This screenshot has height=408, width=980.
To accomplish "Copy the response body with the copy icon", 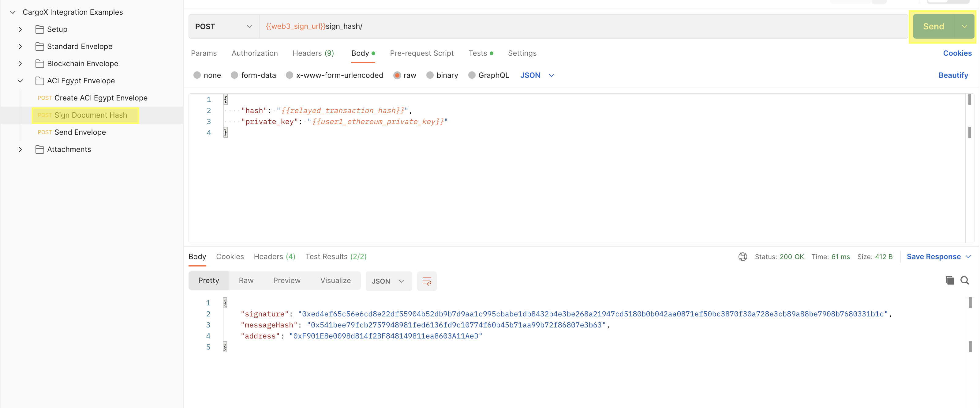I will 950,281.
